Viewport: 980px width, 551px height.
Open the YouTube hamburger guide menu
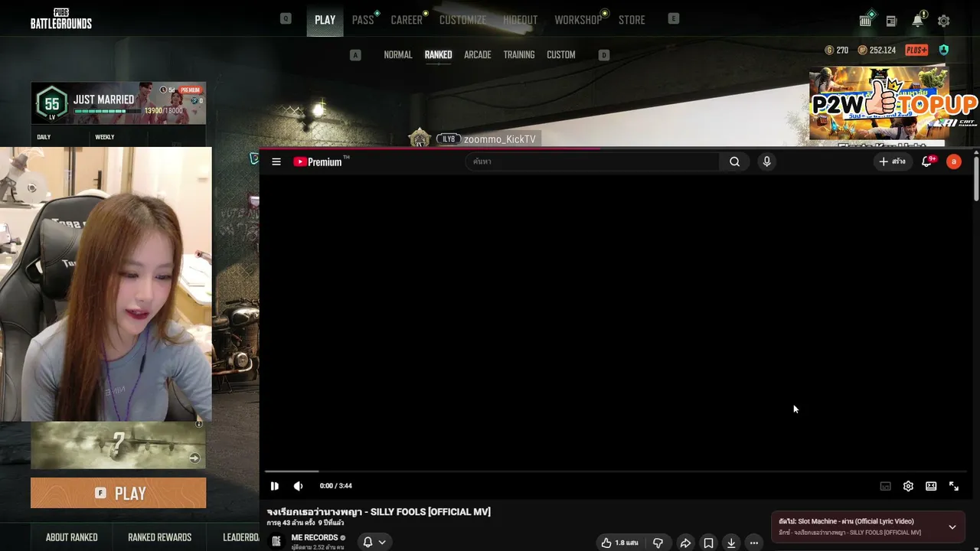click(276, 161)
